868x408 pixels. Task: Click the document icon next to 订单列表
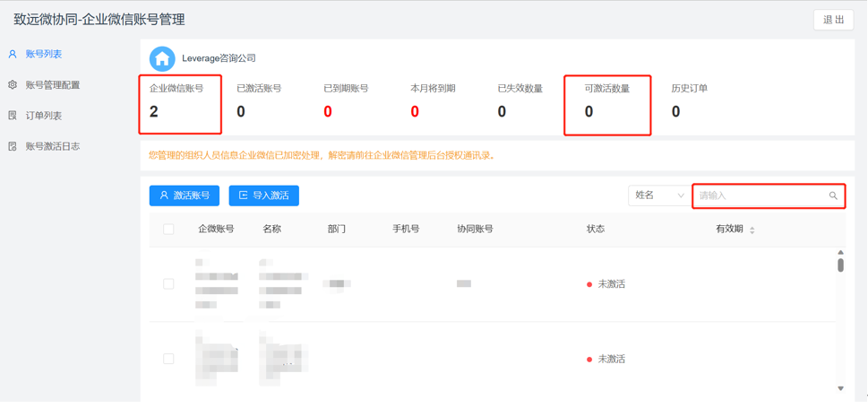(13, 116)
